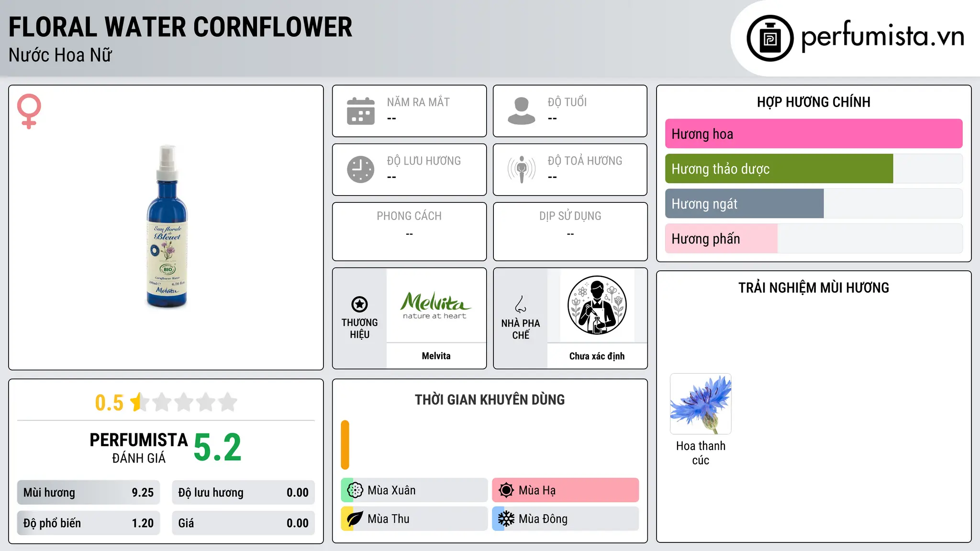Click the Năm ra mắt label

pyautogui.click(x=418, y=102)
